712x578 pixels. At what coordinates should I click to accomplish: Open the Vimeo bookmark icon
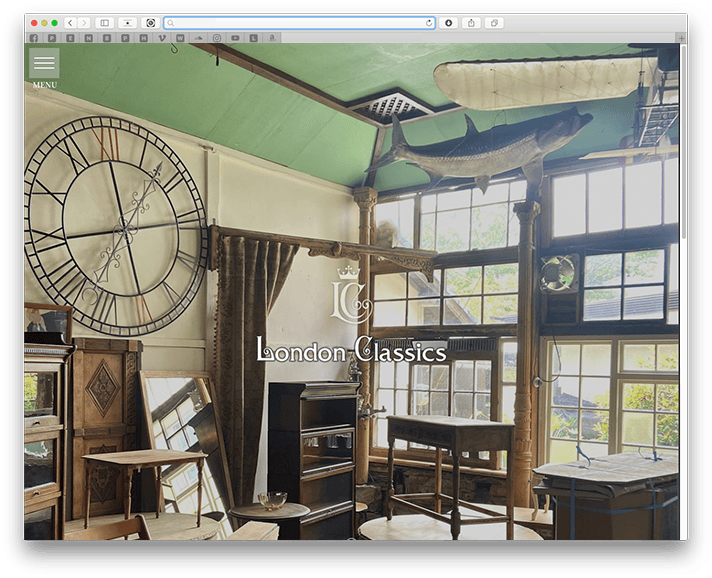pos(162,38)
